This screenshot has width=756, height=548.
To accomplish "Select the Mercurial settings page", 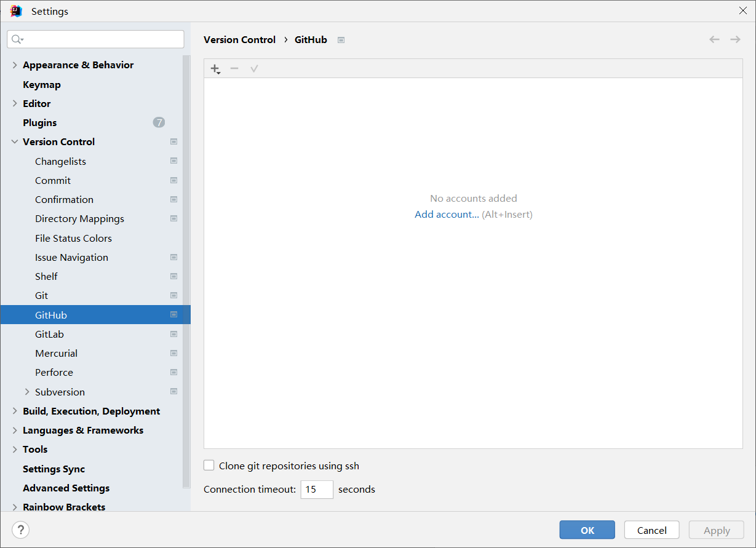I will (56, 353).
